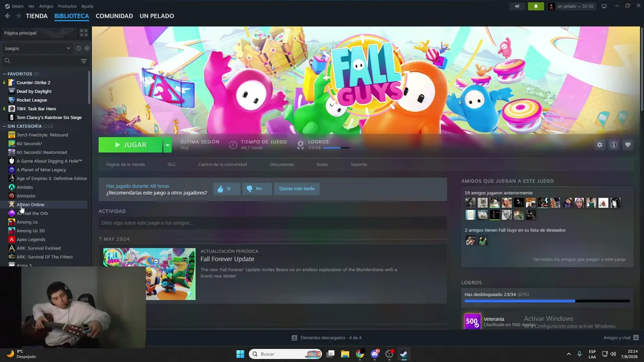Open Discord from the taskbar
The image size is (644, 362).
pyautogui.click(x=374, y=354)
